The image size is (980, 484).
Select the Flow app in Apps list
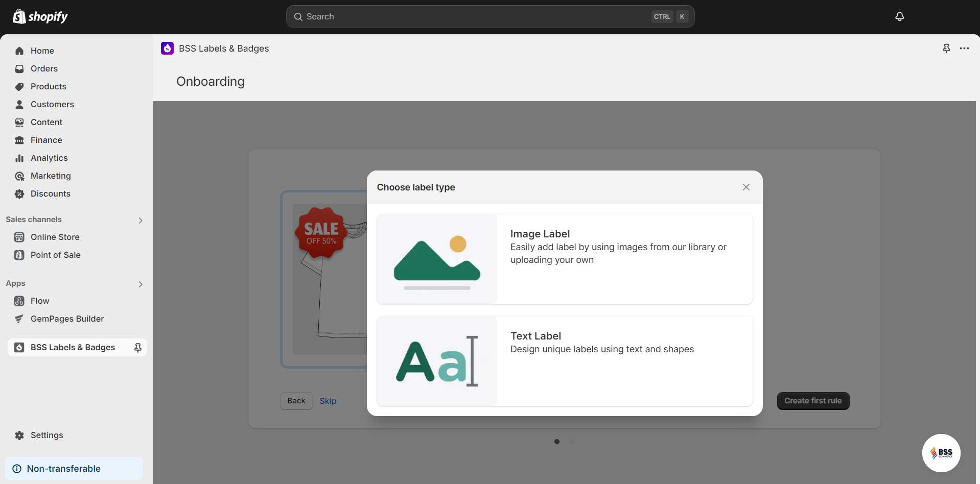pyautogui.click(x=39, y=301)
